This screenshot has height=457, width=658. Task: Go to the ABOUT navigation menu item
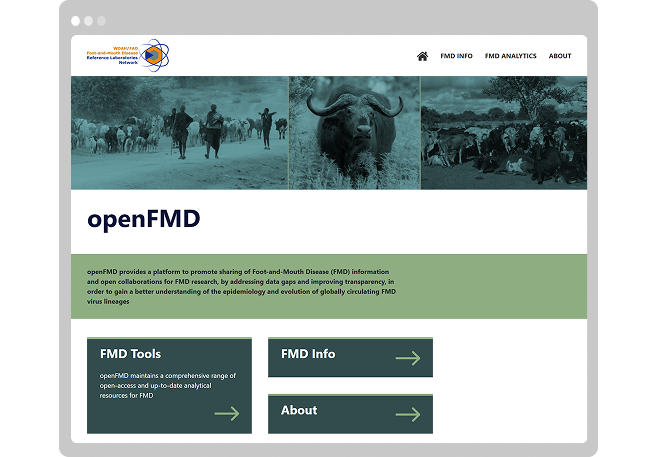560,56
